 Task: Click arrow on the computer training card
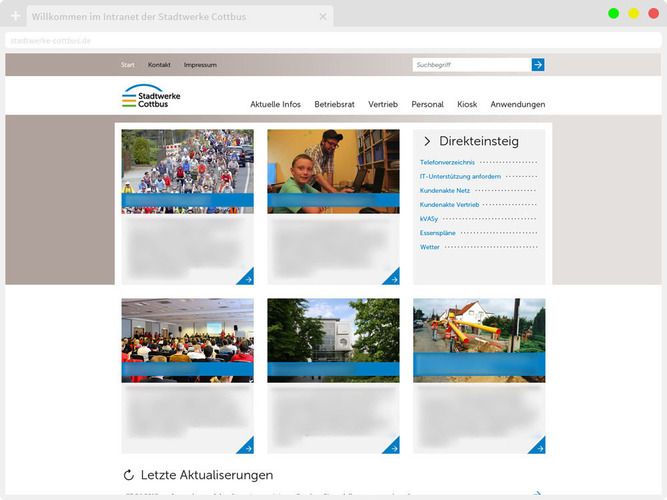(392, 278)
